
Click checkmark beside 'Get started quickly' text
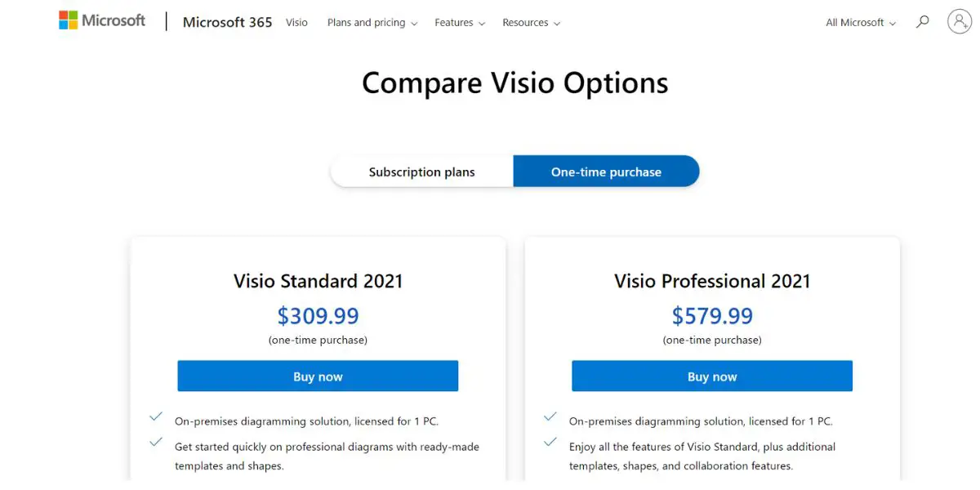click(155, 442)
